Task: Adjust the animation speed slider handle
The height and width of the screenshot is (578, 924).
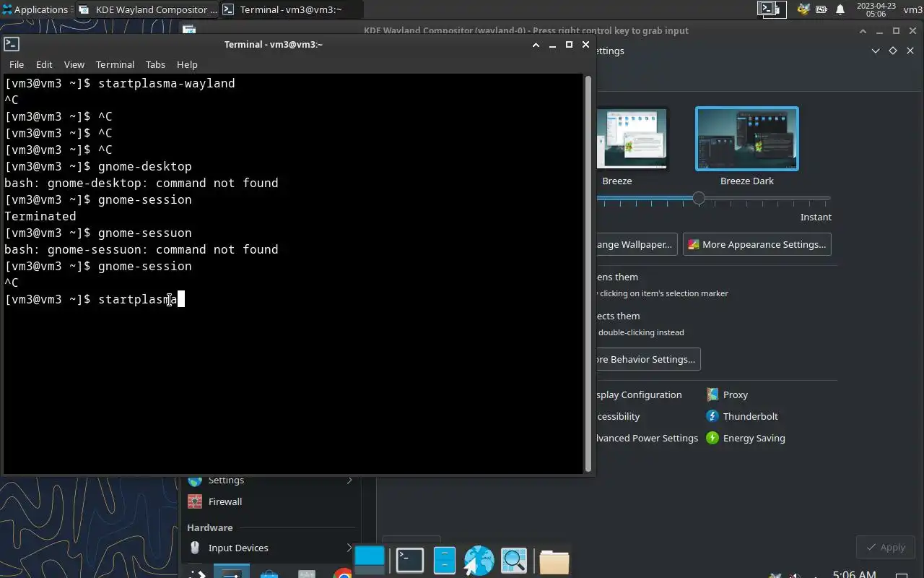Action: click(699, 198)
